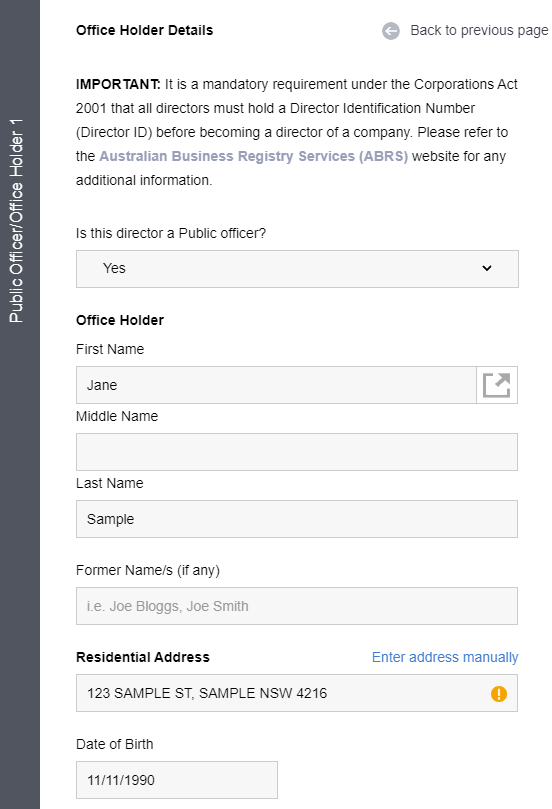552x809 pixels.
Task: Click the chevron arrow on Public officer dropdown
Action: tap(486, 268)
